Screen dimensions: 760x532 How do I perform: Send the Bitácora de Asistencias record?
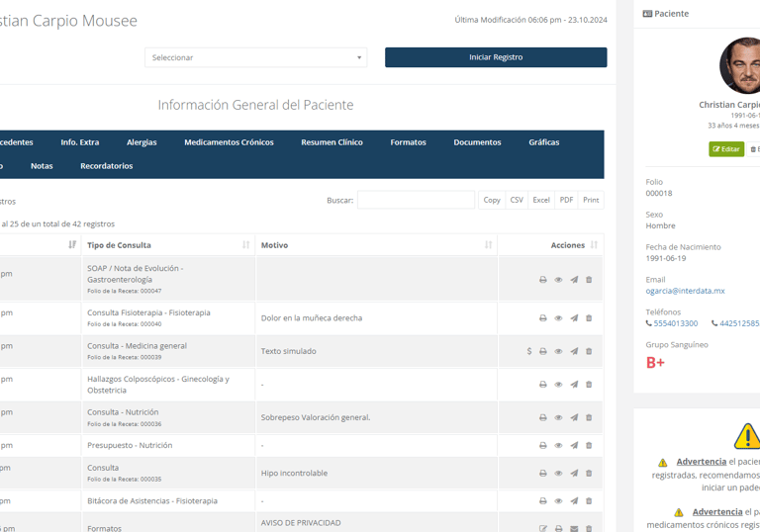pyautogui.click(x=574, y=501)
